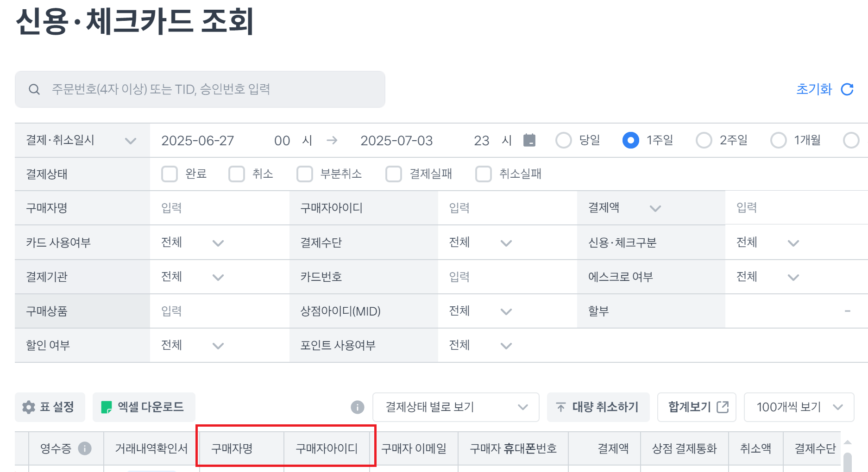
Task: Click the 초기화 reset link
Action: [x=814, y=89]
